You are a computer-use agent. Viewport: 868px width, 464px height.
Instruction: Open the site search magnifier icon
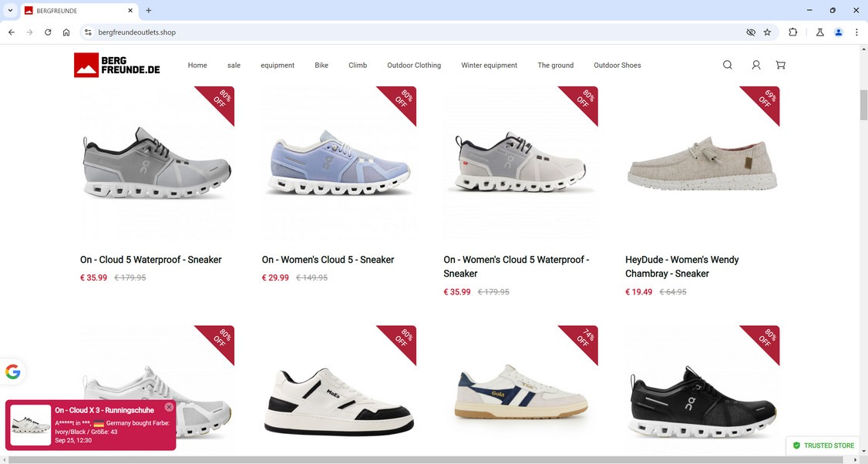pos(728,65)
